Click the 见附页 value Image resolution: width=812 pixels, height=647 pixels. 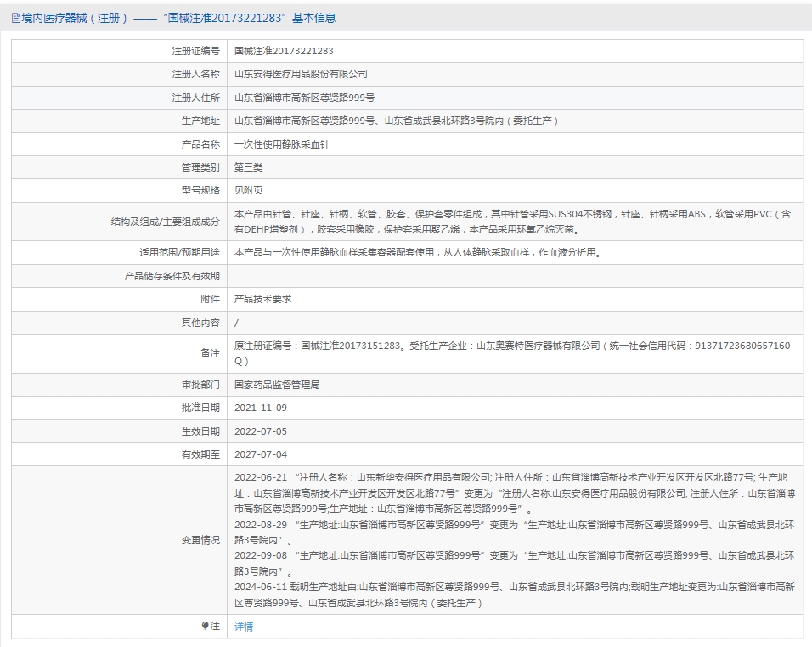[x=249, y=190]
